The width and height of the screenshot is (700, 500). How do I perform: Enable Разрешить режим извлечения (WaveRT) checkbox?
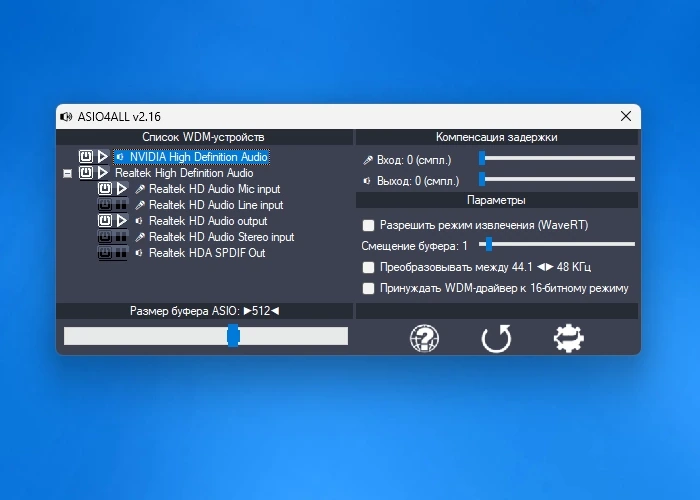pyautogui.click(x=368, y=225)
